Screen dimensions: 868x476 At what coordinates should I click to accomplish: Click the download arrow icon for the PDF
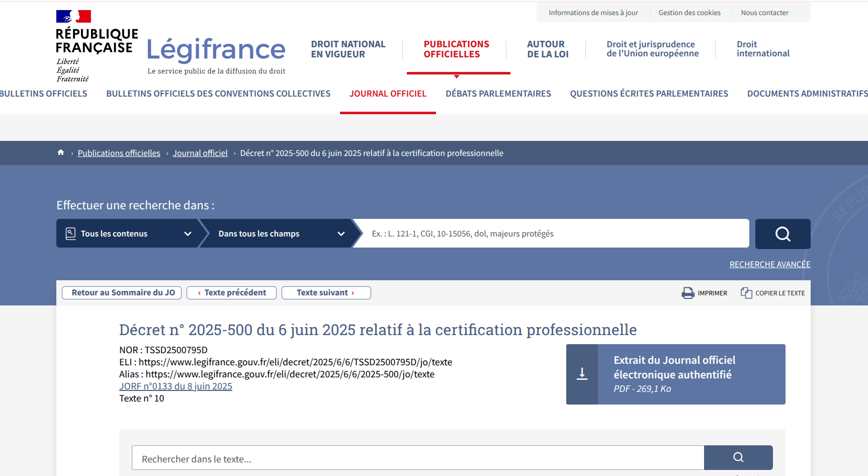[x=582, y=374]
